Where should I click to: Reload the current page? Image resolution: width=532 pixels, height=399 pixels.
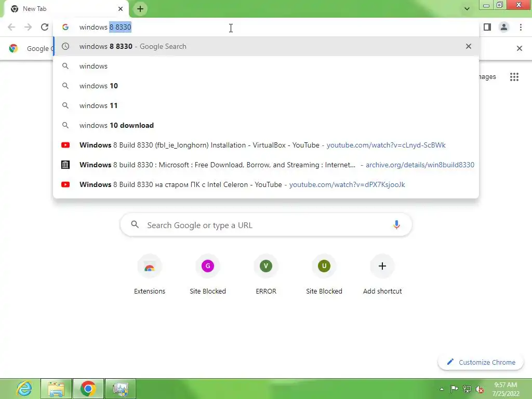point(45,27)
